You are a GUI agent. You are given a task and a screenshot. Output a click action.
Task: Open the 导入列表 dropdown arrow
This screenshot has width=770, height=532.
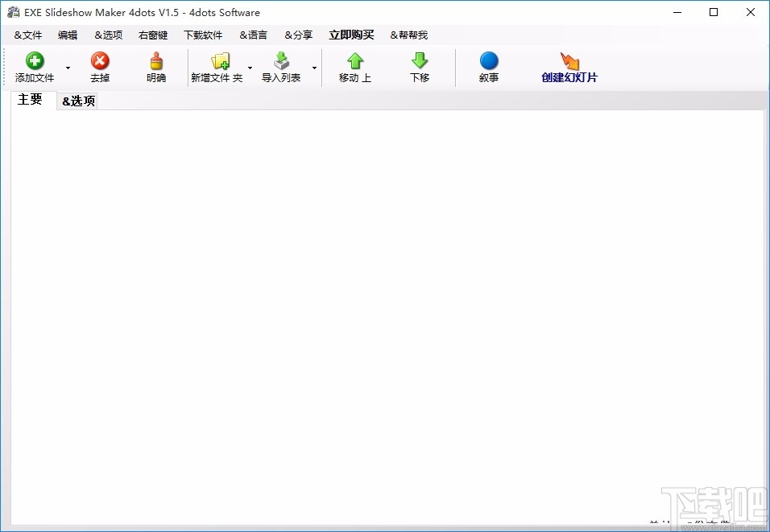(x=314, y=69)
